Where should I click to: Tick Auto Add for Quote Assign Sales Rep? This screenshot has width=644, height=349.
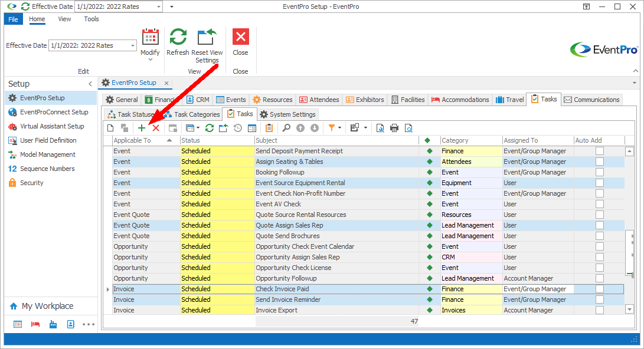[x=600, y=225]
